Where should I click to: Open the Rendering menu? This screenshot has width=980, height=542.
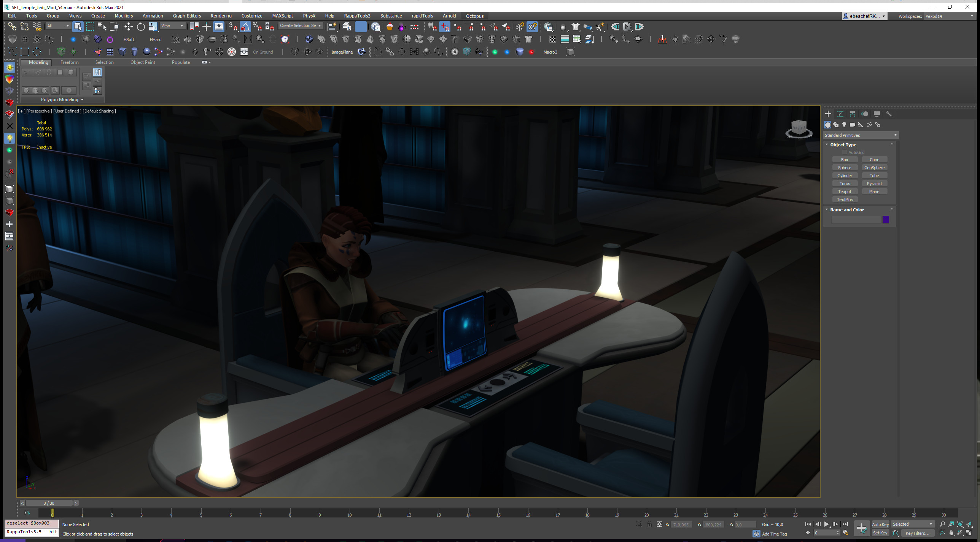point(221,16)
